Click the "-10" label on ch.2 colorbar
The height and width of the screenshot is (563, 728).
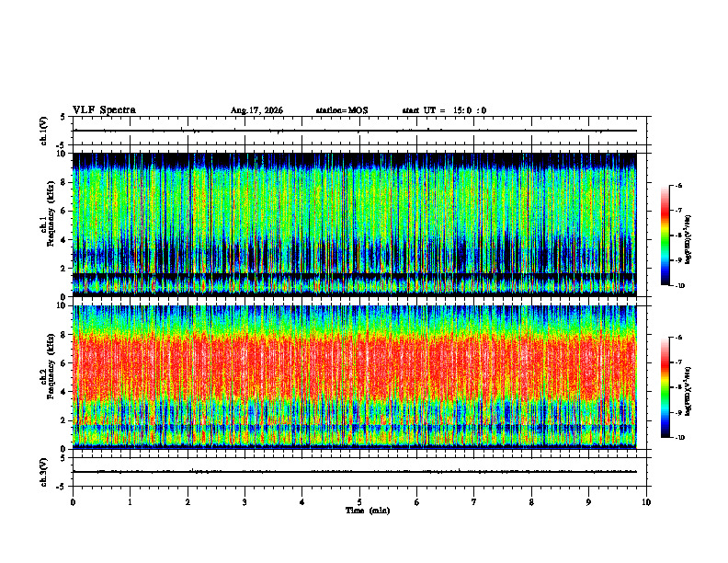pos(679,438)
